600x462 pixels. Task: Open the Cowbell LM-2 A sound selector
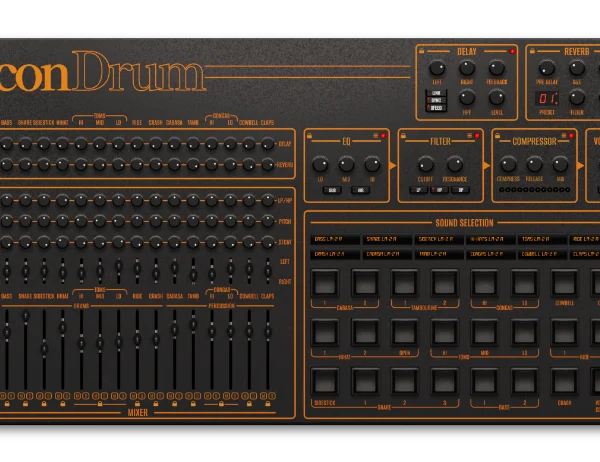click(x=543, y=254)
